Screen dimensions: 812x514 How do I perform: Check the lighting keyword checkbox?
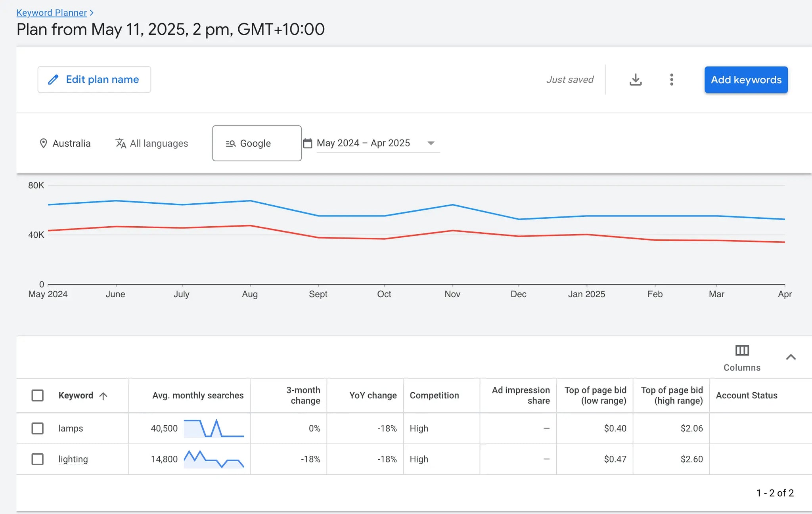click(37, 459)
